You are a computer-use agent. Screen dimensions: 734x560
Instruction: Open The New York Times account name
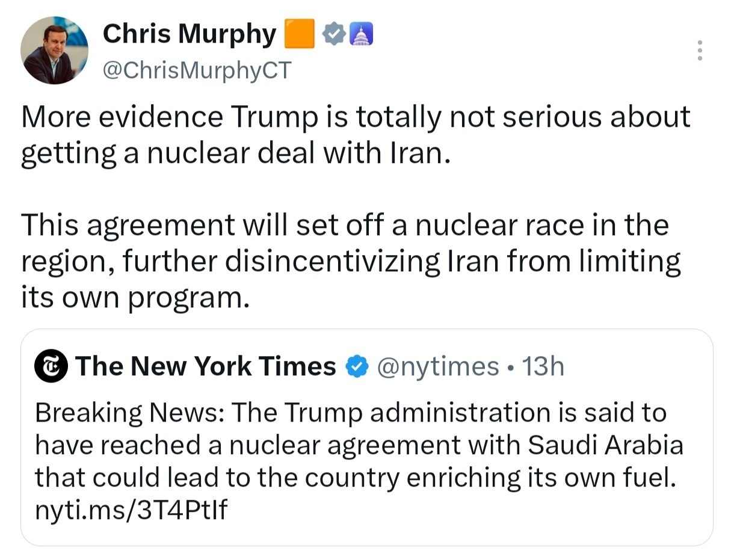click(x=206, y=366)
